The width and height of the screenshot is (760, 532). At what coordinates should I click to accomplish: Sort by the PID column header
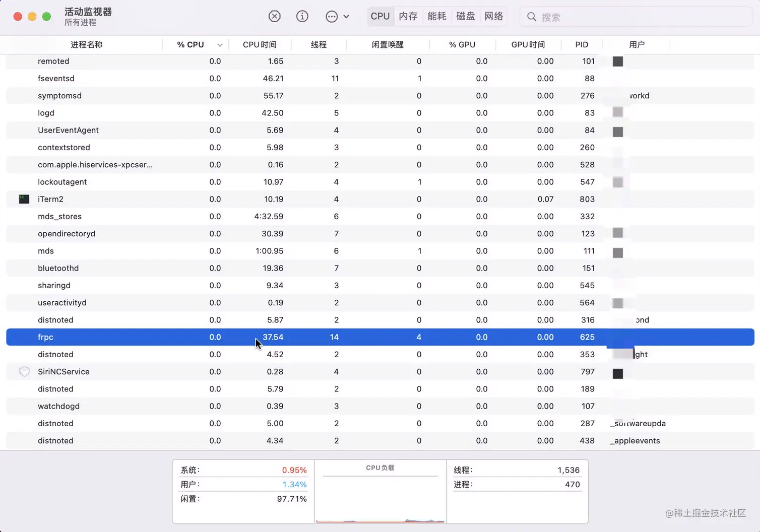pos(582,45)
